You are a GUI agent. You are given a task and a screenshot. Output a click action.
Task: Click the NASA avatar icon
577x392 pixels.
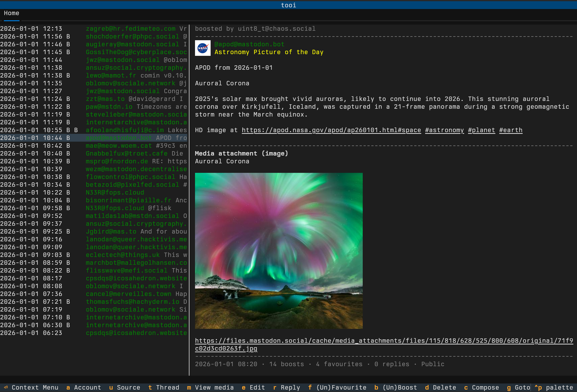click(x=203, y=48)
